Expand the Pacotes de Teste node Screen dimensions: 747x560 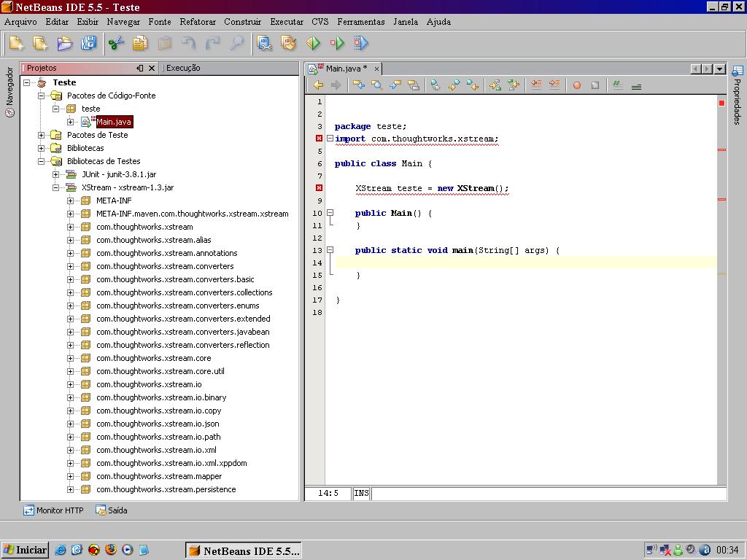(x=42, y=135)
